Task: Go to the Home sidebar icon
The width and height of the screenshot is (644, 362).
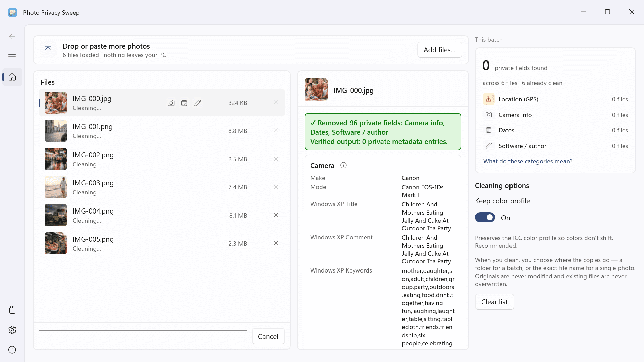Action: point(12,77)
